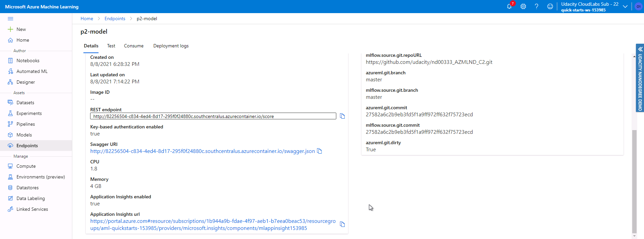Open the feedback smiley icon

(550, 6)
